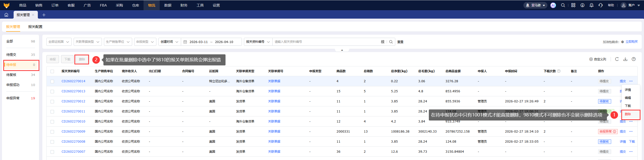Image resolution: width=644 pixels, height=160 pixels.
Task: Open the 亚马逊 platform selector
Action: (x=535, y=5)
